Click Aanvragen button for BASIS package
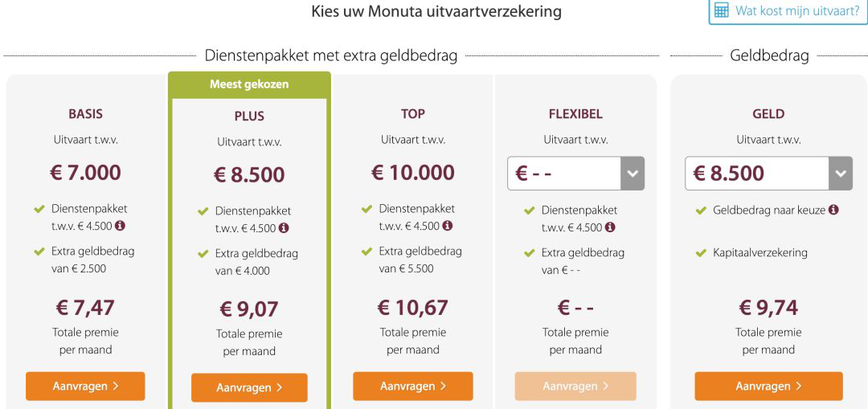This screenshot has height=409, width=868. 85,387
